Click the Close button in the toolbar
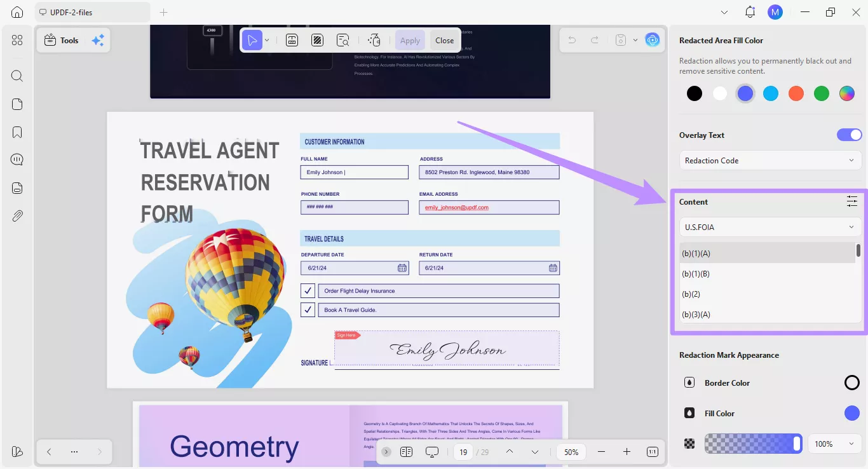Viewport: 868px width, 469px height. [x=444, y=39]
